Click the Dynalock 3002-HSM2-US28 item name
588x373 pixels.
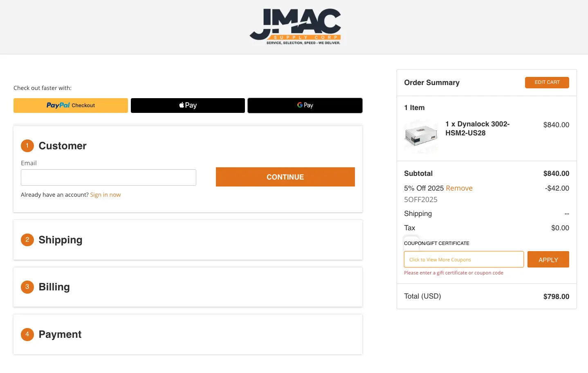coord(477,128)
